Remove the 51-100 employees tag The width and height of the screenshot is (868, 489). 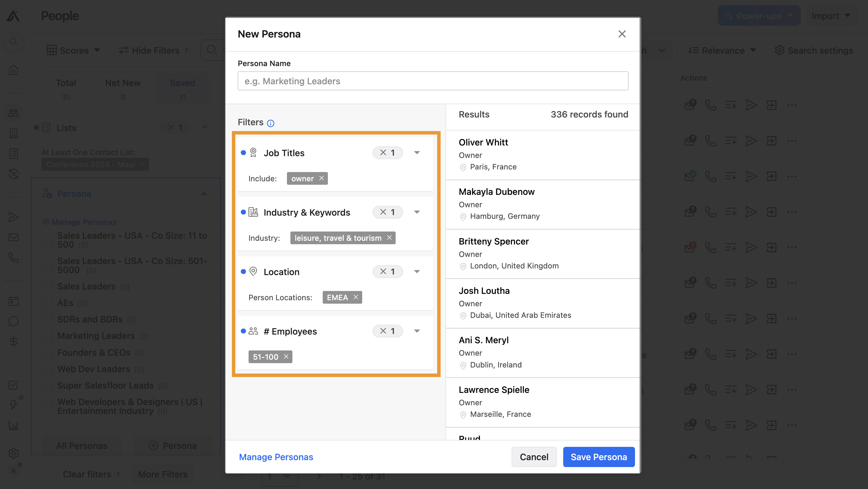286,357
